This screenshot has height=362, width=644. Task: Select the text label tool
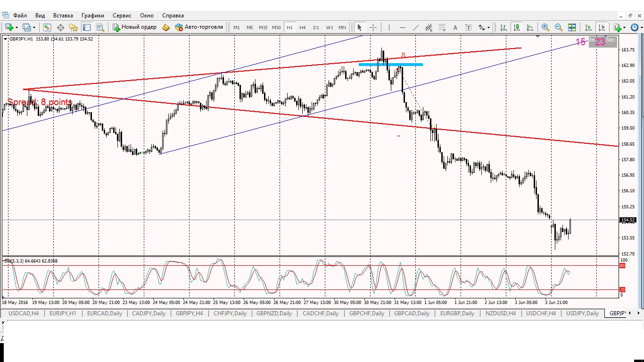[468, 27]
